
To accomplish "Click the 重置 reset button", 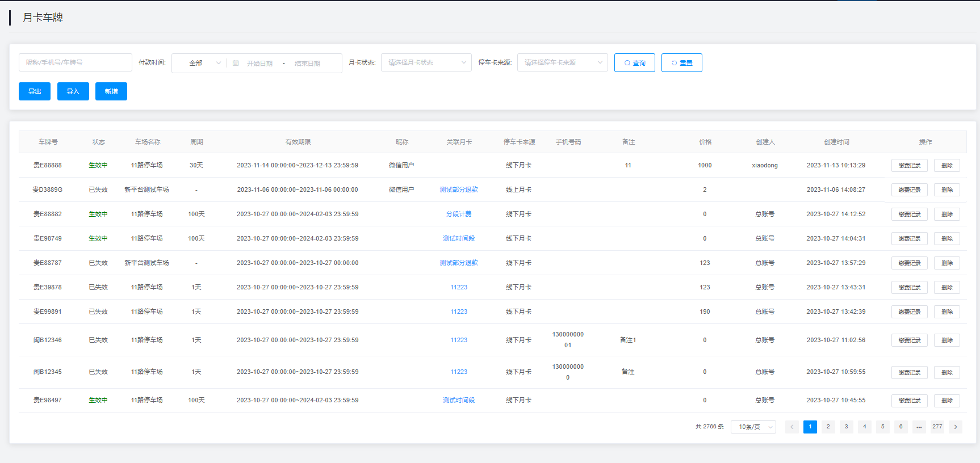I will pos(681,63).
